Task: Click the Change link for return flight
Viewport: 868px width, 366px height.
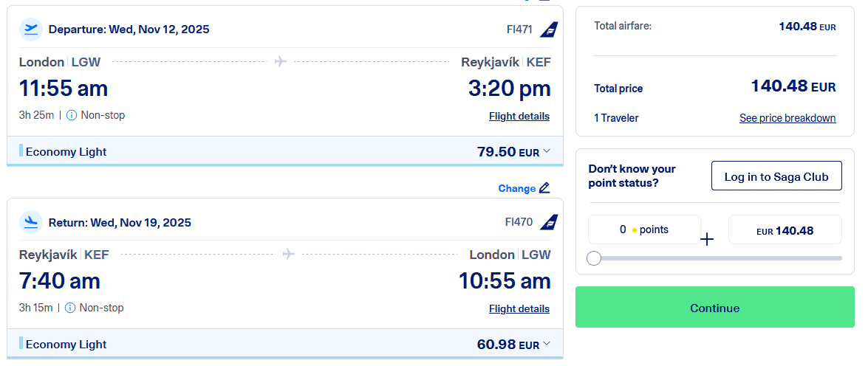Action: coord(516,188)
